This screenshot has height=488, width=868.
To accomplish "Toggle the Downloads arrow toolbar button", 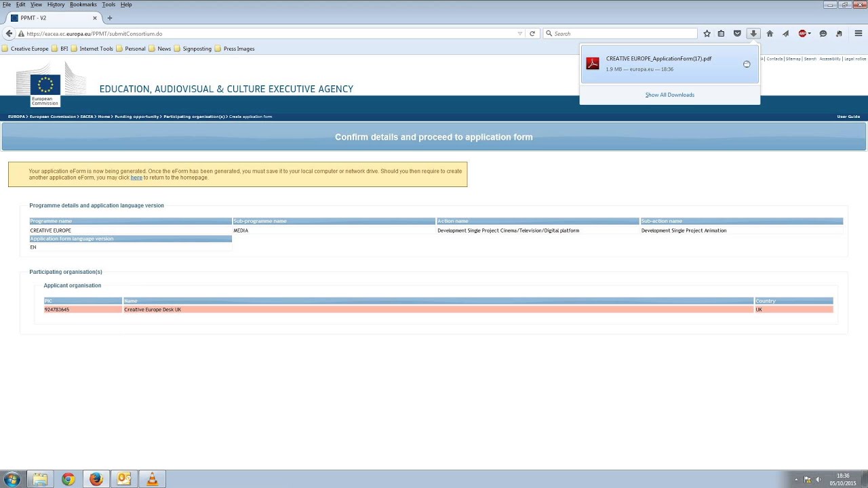I will pos(753,33).
